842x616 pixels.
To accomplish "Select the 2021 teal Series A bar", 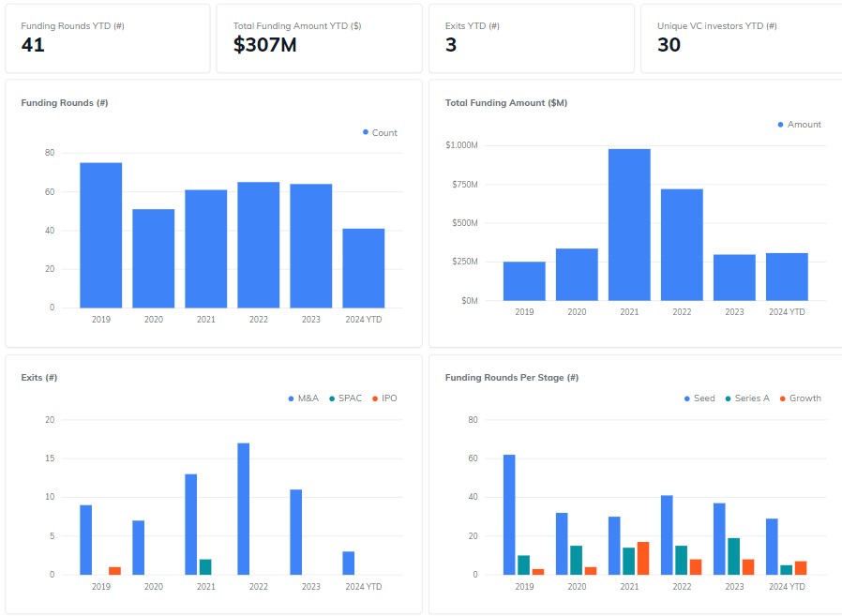I will (x=629, y=562).
